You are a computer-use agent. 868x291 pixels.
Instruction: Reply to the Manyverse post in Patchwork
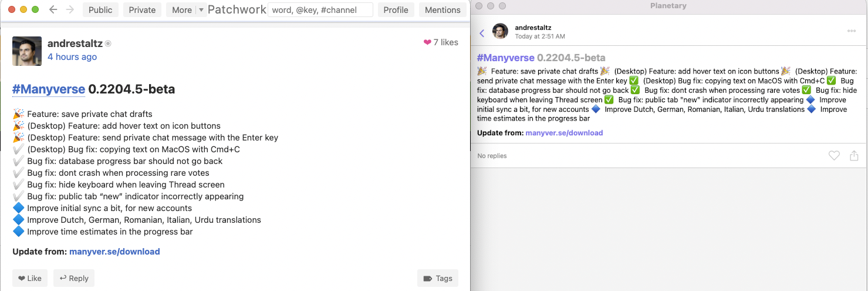pyautogui.click(x=74, y=278)
